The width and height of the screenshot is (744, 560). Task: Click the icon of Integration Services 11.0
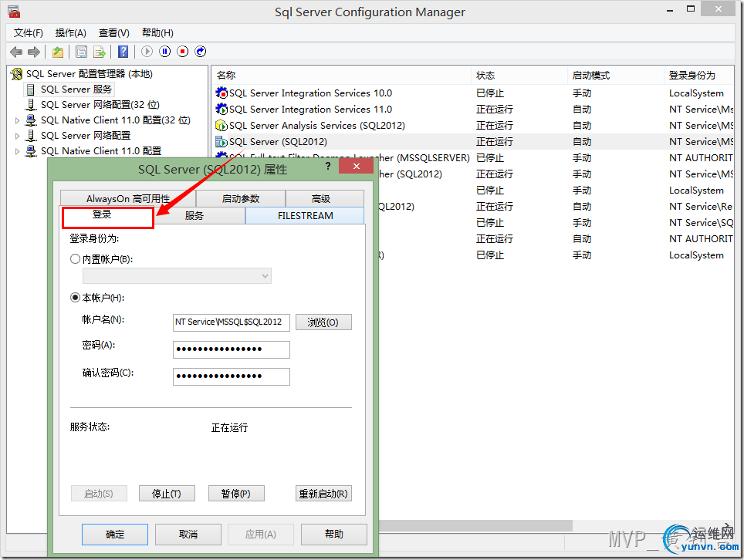click(222, 109)
